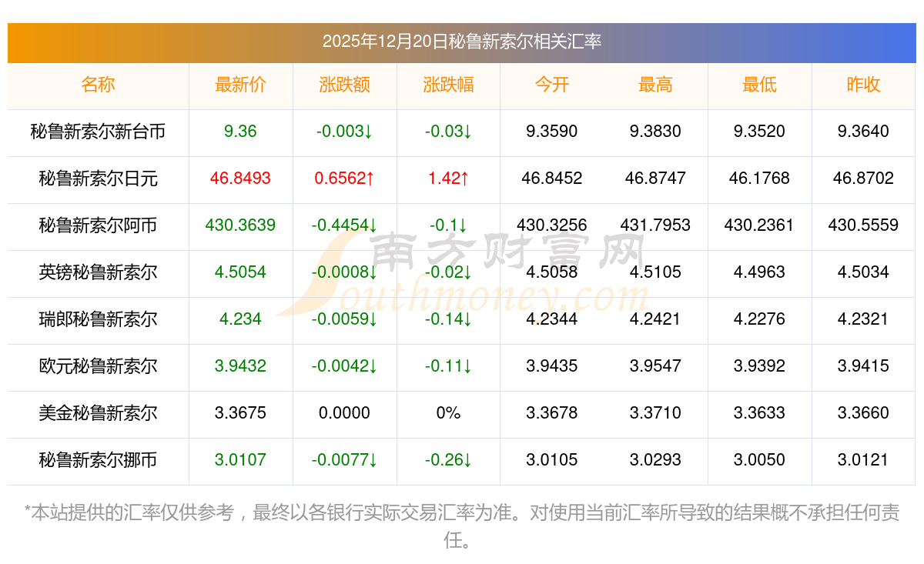This screenshot has height=564, width=924.
Task: Click the table title 2025年12月20日秘鲁新索尔相关汇率
Action: pyautogui.click(x=462, y=42)
